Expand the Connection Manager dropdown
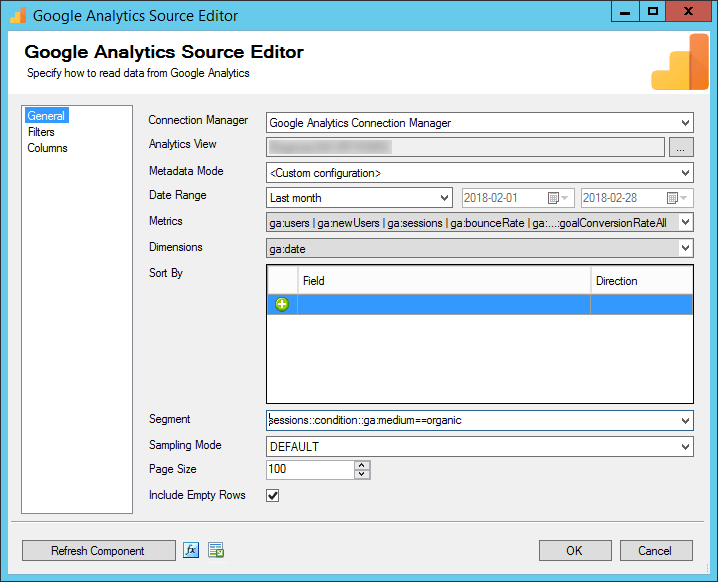718x582 pixels. [685, 123]
